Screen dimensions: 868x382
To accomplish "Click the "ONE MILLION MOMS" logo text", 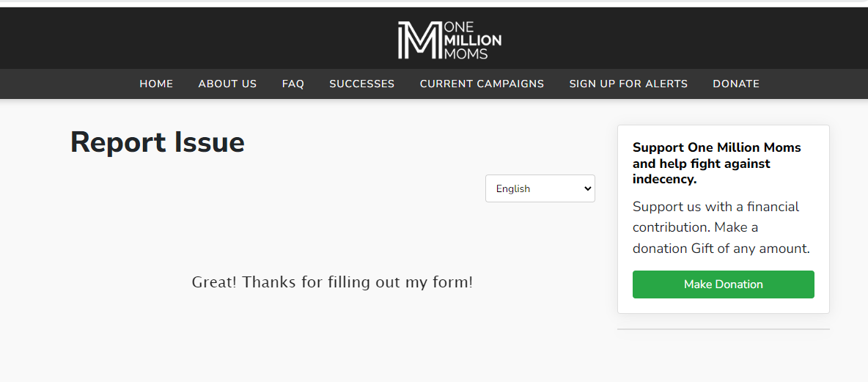I will click(473, 40).
